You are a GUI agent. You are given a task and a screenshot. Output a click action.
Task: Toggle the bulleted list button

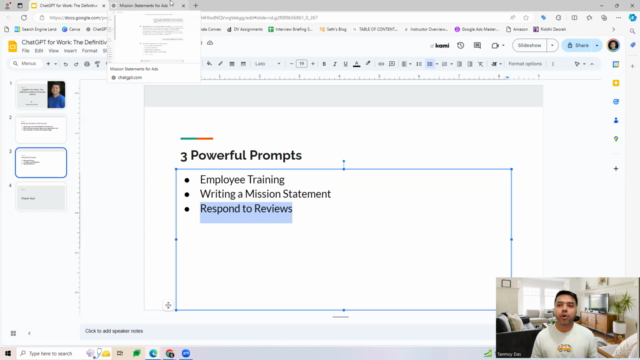[x=430, y=64]
